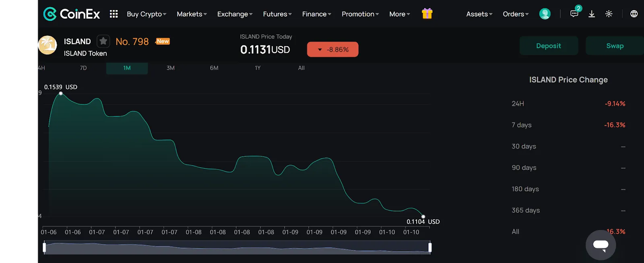
Task: Expand the Markets menu
Action: point(192,14)
